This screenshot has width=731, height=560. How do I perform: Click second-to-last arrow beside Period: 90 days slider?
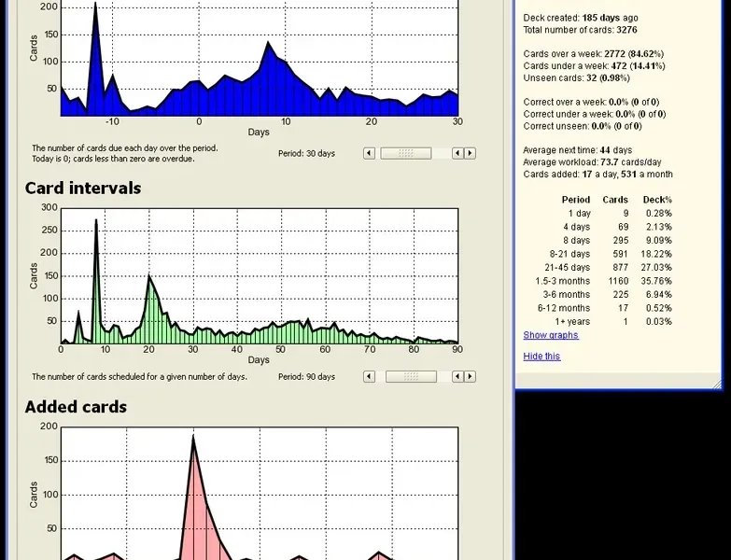(457, 376)
